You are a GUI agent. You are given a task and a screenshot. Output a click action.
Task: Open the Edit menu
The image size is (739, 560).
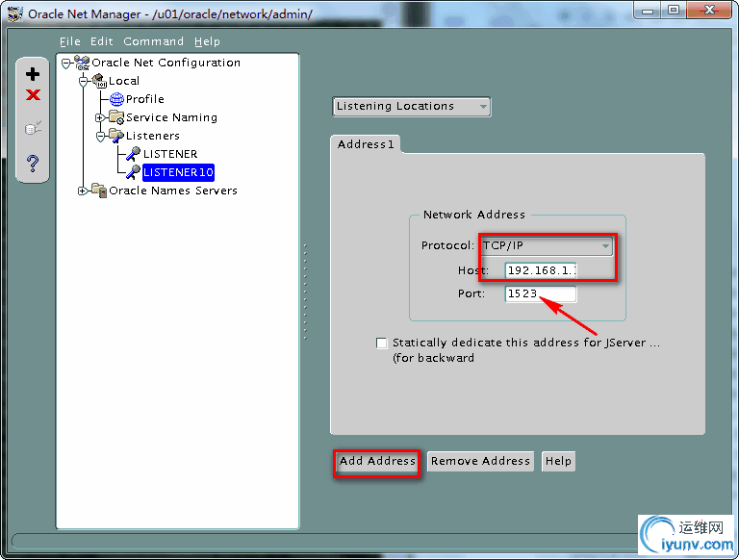(102, 41)
